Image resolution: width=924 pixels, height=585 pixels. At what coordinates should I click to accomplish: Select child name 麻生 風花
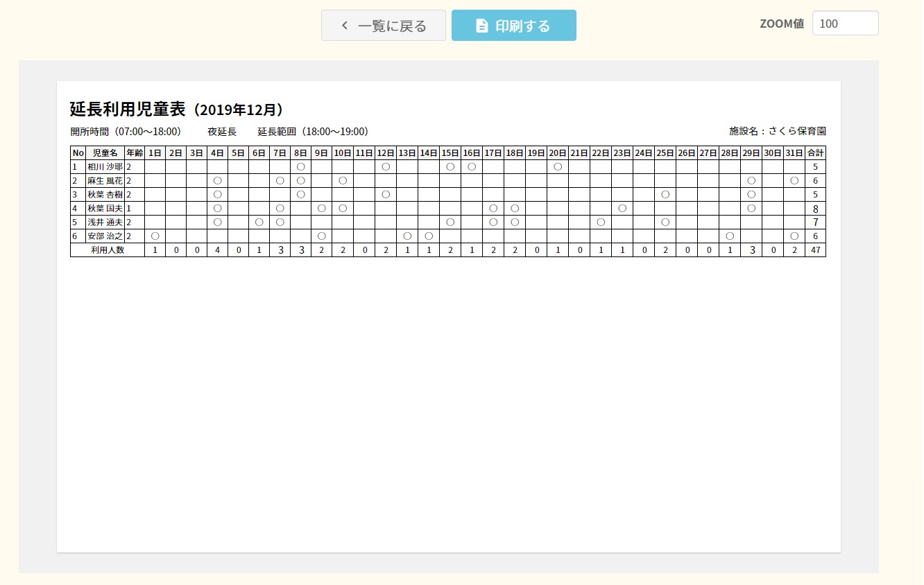105,181
